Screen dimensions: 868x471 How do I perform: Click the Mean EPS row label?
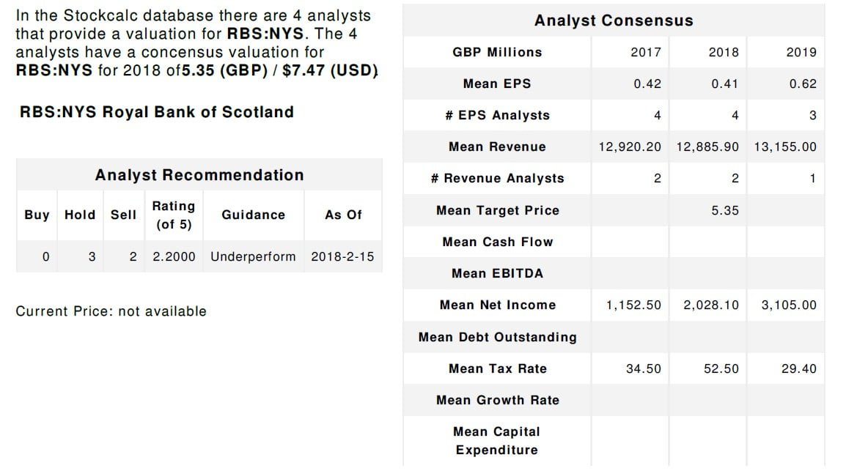[496, 84]
